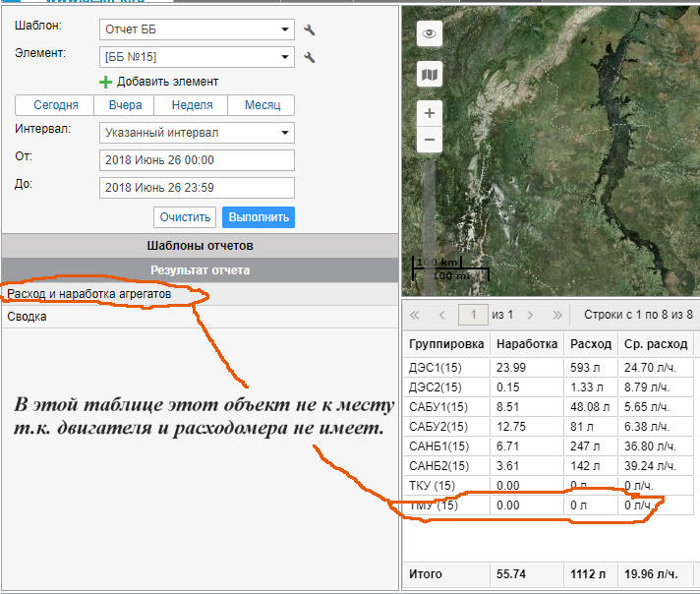
Task: Zoom in the map with plus button
Action: pos(430,113)
